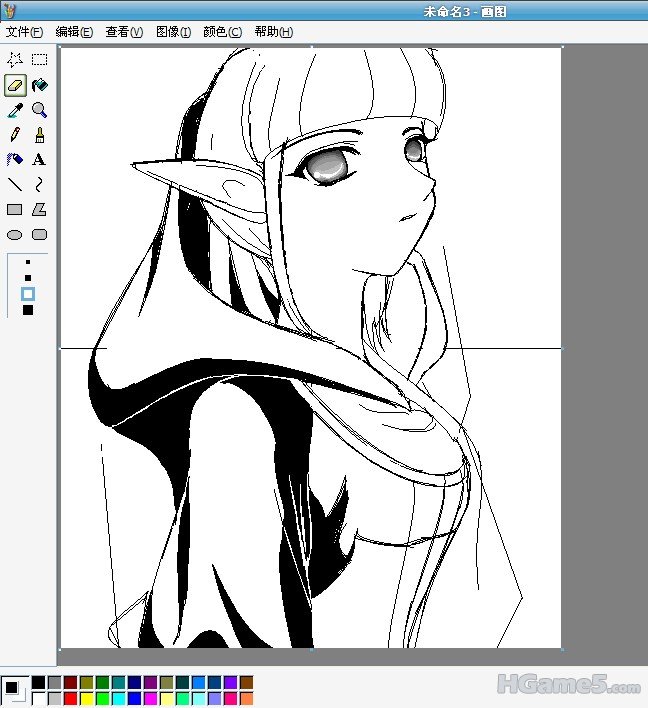This screenshot has height=708, width=648.
Task: Choose the Text tool
Action: tap(39, 160)
